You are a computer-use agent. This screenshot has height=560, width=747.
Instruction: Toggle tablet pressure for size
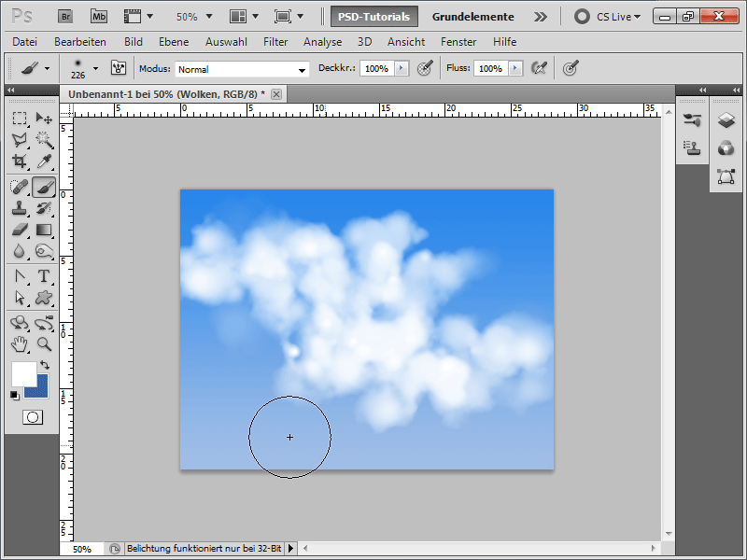[571, 68]
